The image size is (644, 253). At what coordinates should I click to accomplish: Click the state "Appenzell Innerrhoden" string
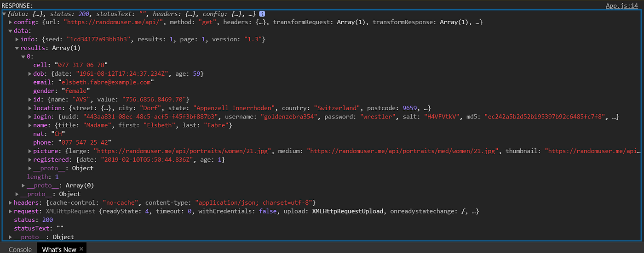click(234, 108)
